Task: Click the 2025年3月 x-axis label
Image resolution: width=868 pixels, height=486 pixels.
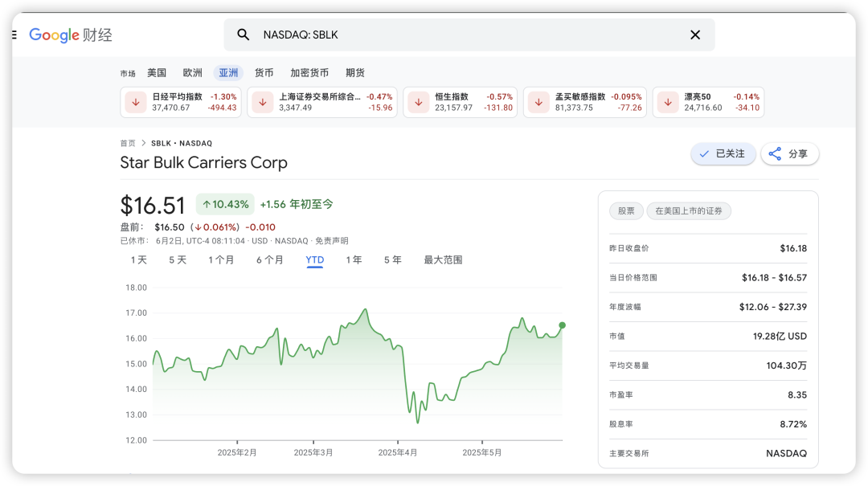Action: click(x=313, y=453)
